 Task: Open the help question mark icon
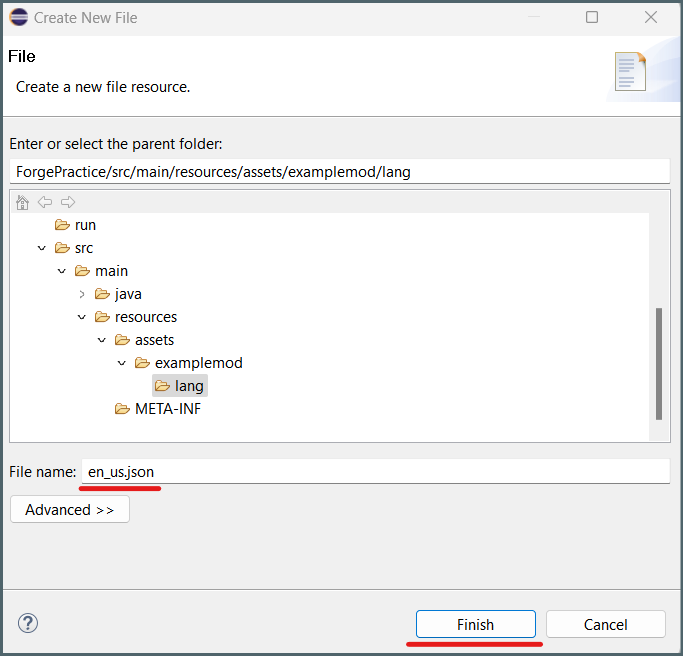tap(28, 623)
